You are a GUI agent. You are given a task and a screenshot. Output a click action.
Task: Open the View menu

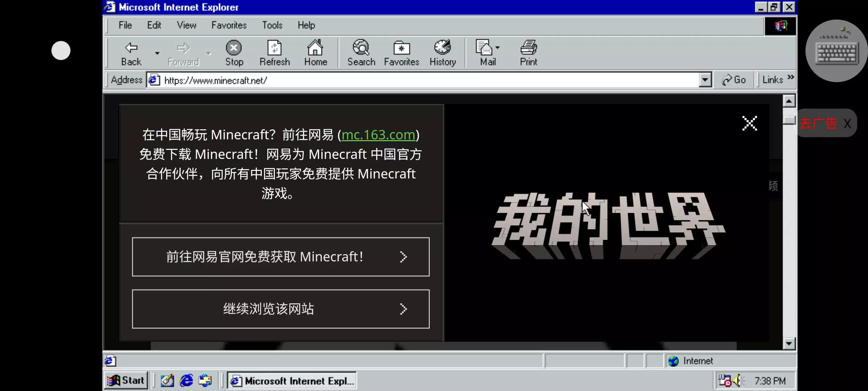[x=186, y=25]
